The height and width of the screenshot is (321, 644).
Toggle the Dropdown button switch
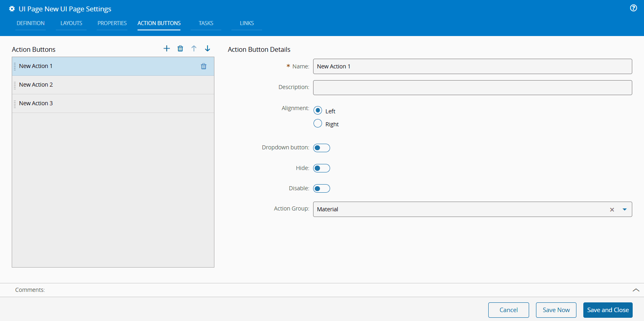(x=322, y=148)
